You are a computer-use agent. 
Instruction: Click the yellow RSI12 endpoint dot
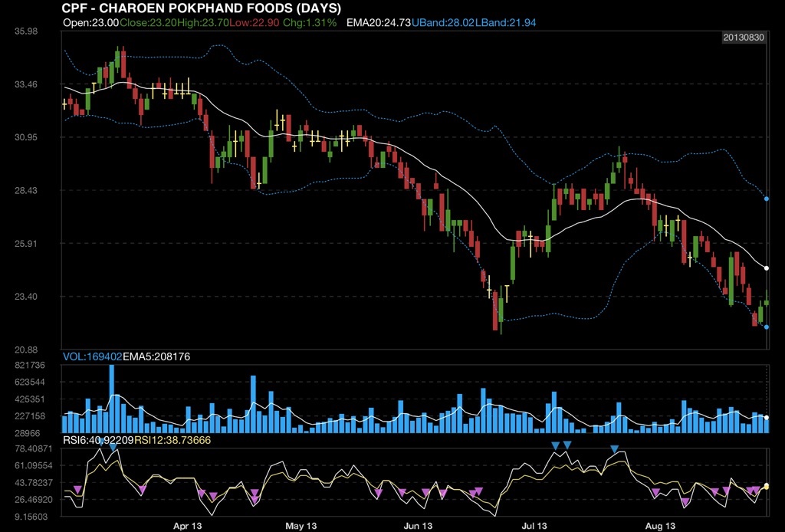(x=767, y=487)
